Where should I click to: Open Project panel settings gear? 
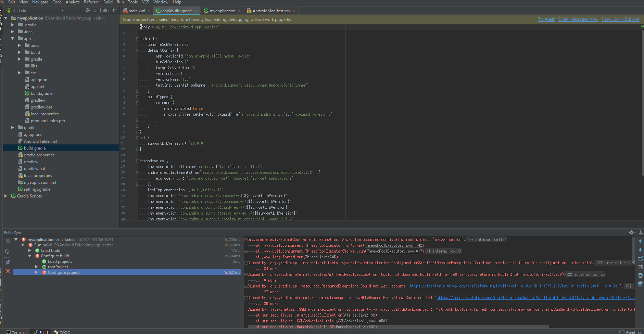click(x=105, y=11)
